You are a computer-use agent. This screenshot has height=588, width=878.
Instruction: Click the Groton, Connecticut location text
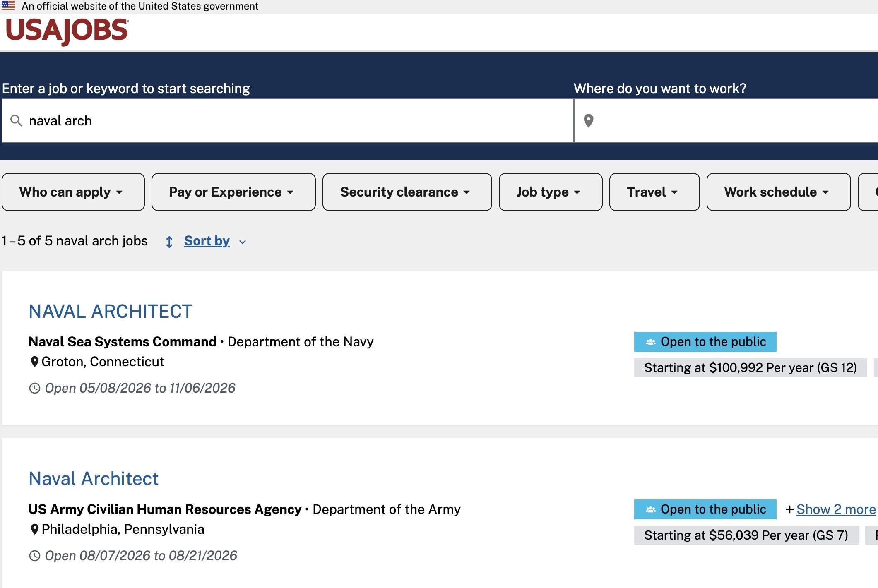(x=103, y=362)
